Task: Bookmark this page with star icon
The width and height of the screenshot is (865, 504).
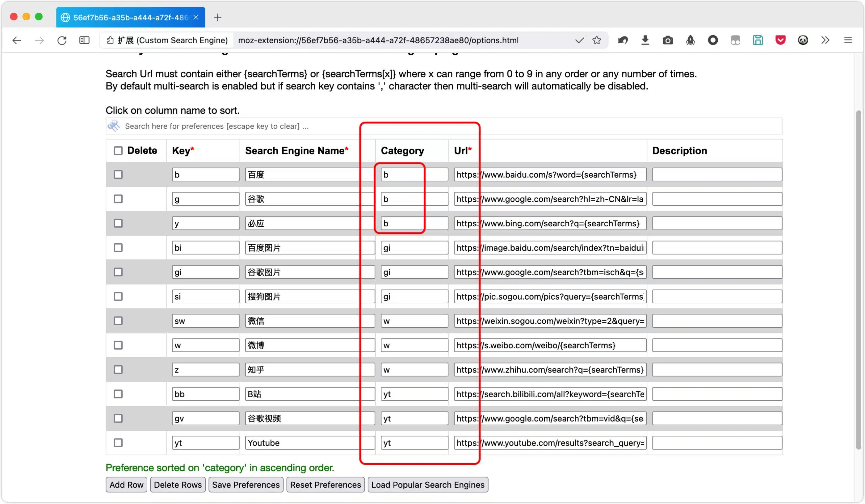Action: 597,41
